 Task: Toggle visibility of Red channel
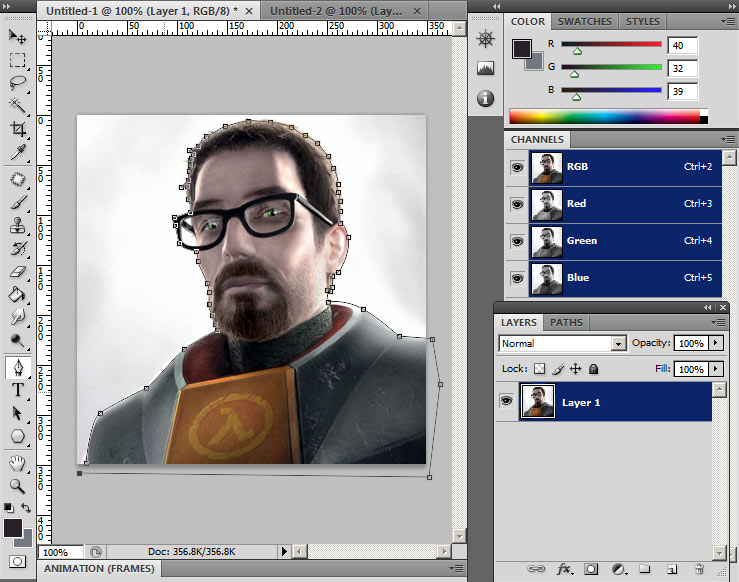[x=517, y=204]
